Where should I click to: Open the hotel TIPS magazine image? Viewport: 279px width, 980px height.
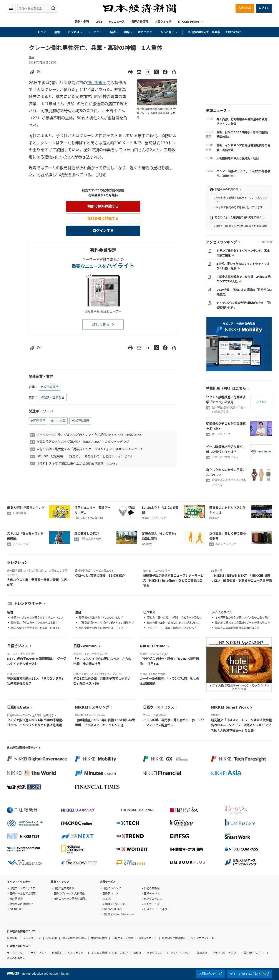(x=239, y=664)
